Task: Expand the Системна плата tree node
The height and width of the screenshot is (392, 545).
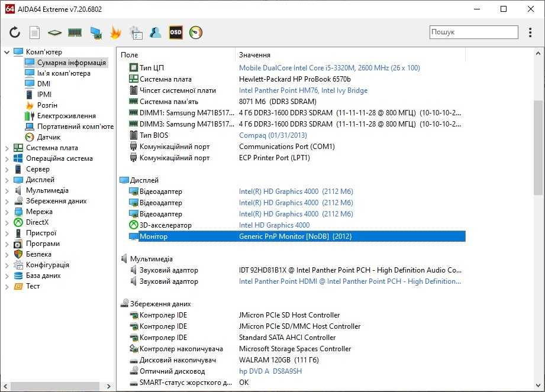Action: pos(7,148)
